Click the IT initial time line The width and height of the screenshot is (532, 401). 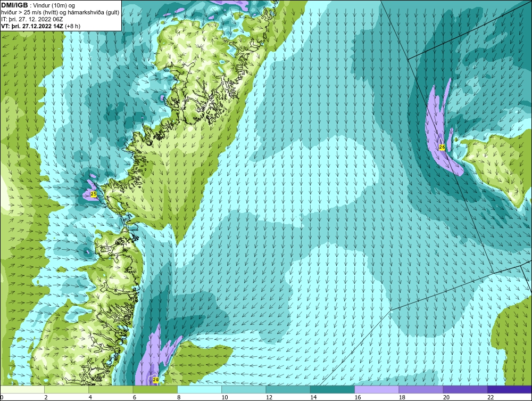[x=33, y=19]
